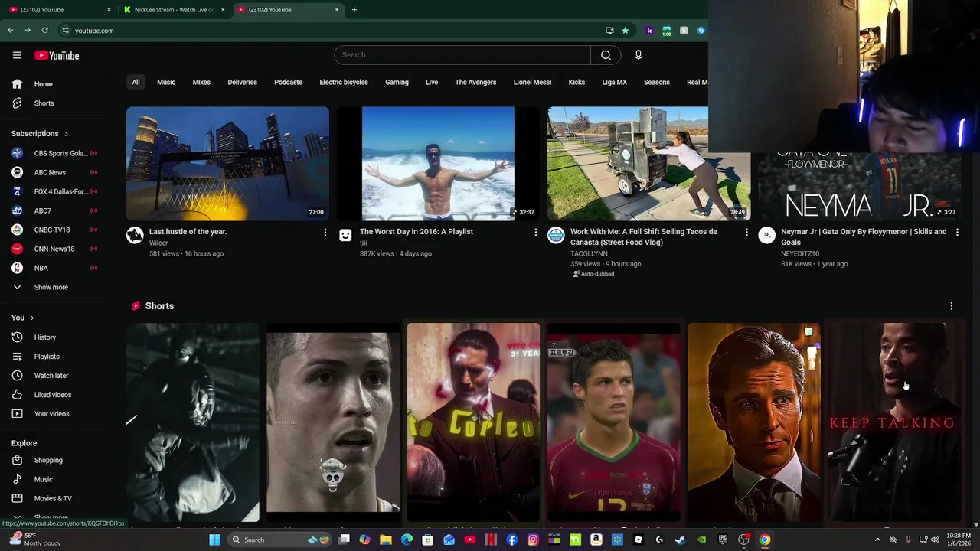Select the Electric bicycles filter chip
This screenshot has height=551, width=980.
(344, 82)
